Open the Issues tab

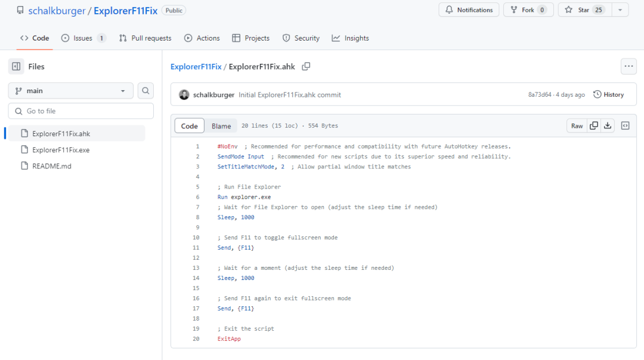83,38
